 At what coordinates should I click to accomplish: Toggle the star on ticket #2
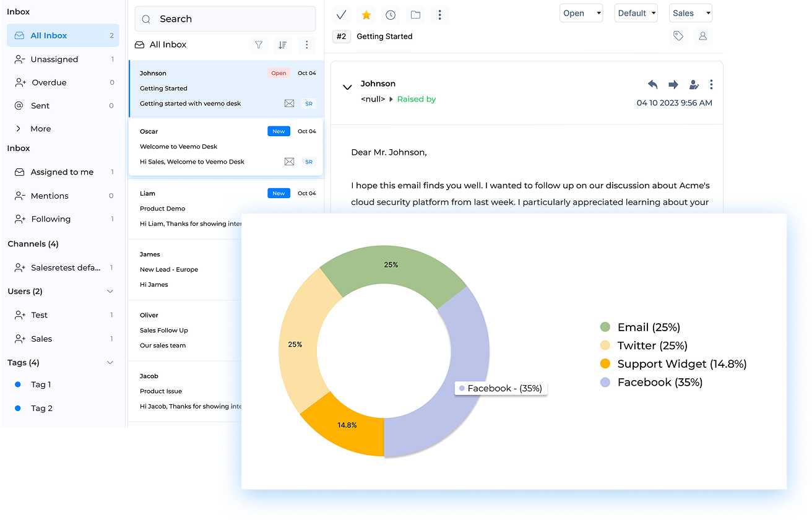click(366, 14)
